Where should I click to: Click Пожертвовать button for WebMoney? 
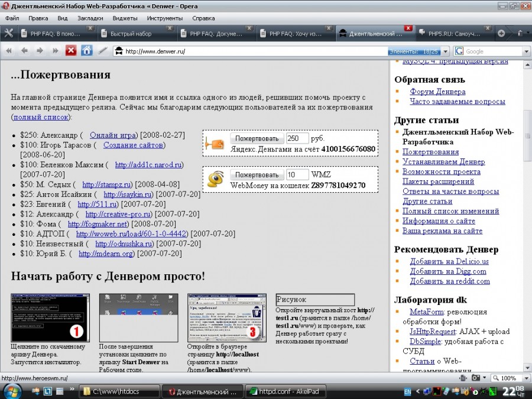(x=257, y=175)
